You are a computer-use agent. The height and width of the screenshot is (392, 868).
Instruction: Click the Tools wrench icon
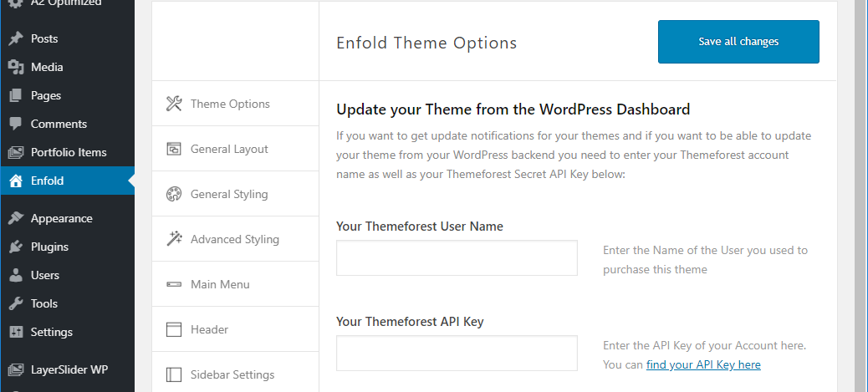(15, 303)
